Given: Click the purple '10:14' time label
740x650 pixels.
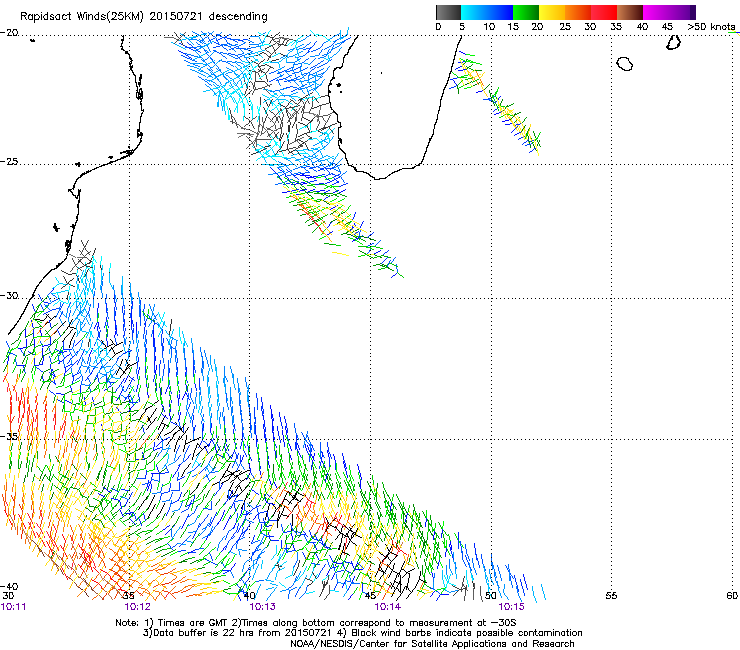Looking at the screenshot, I should [387, 607].
